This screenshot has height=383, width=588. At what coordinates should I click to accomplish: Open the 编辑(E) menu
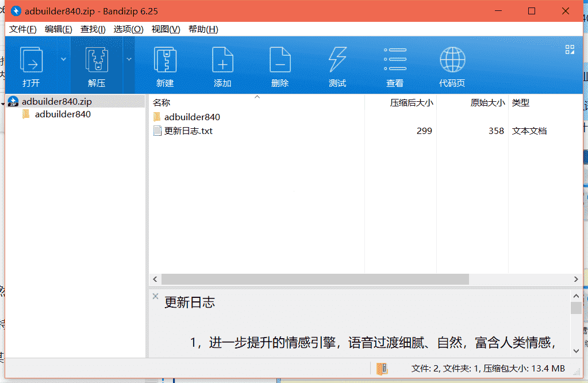pos(58,29)
